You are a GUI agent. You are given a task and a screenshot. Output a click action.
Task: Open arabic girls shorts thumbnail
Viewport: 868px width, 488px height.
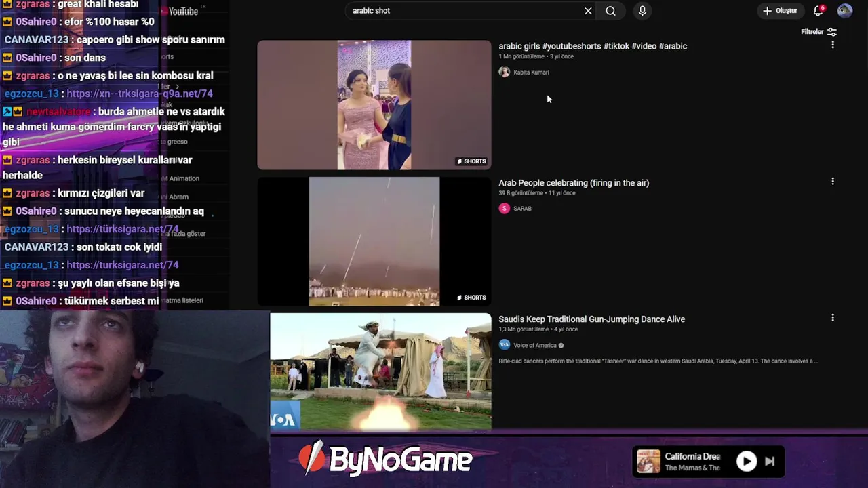[374, 105]
